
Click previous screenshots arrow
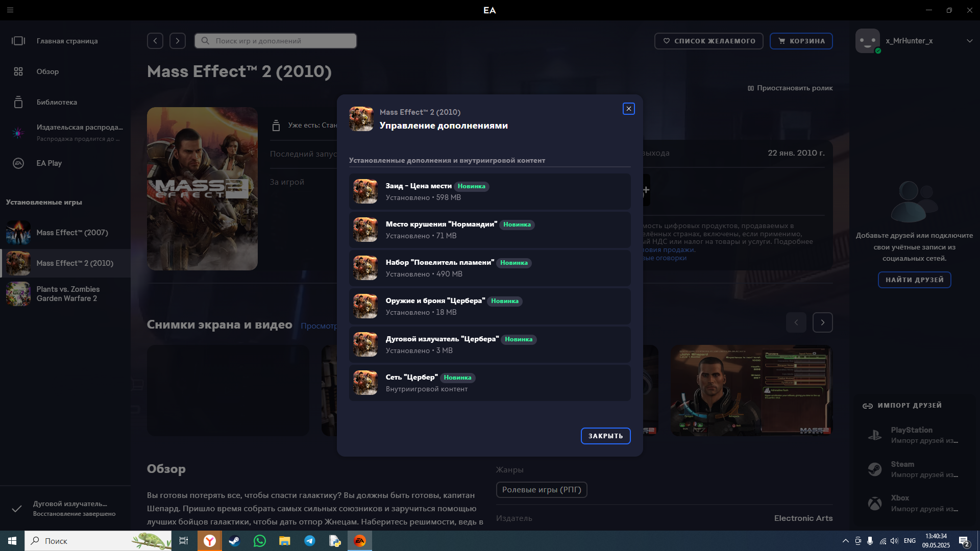(796, 322)
